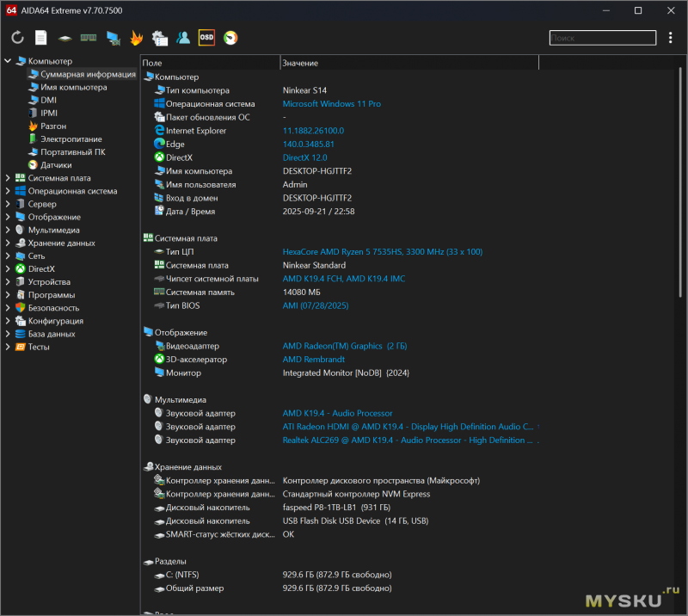
Task: Click AMD Radeon(TM) Graphics link
Action: pos(345,346)
